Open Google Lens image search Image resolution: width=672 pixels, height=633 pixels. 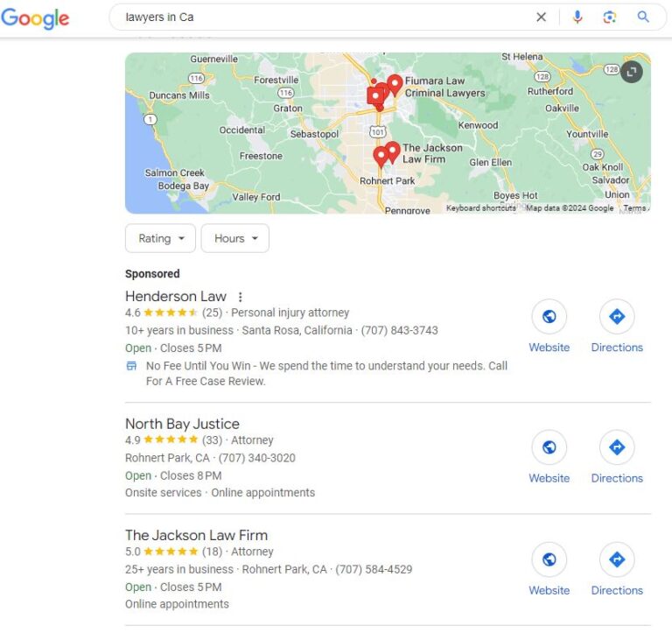pyautogui.click(x=610, y=17)
